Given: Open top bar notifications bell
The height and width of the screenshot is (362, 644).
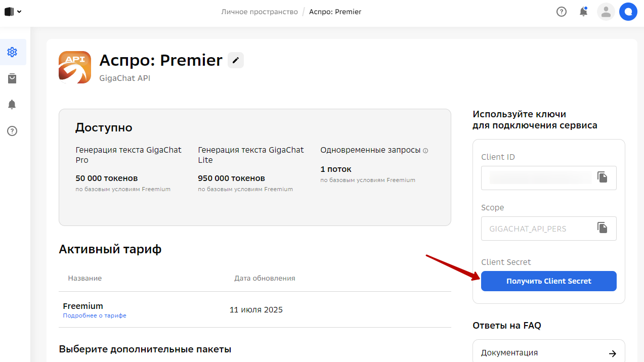Looking at the screenshot, I should (583, 12).
